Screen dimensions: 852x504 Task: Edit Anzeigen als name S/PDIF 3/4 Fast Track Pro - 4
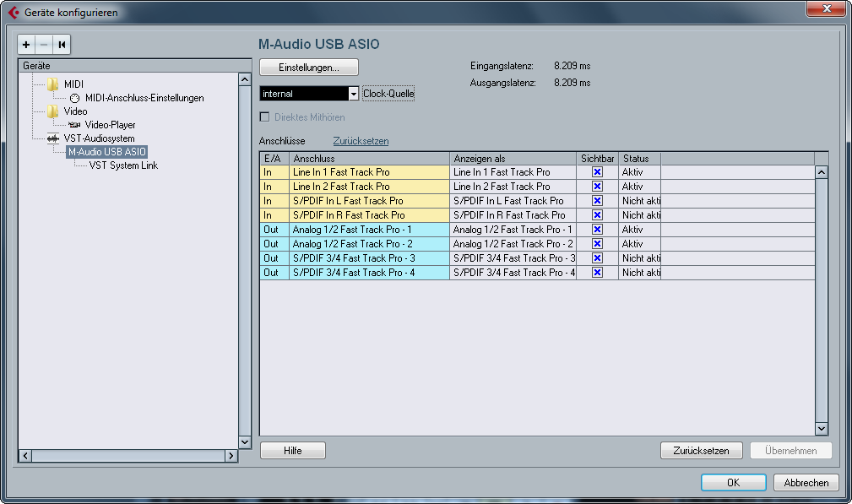[513, 273]
